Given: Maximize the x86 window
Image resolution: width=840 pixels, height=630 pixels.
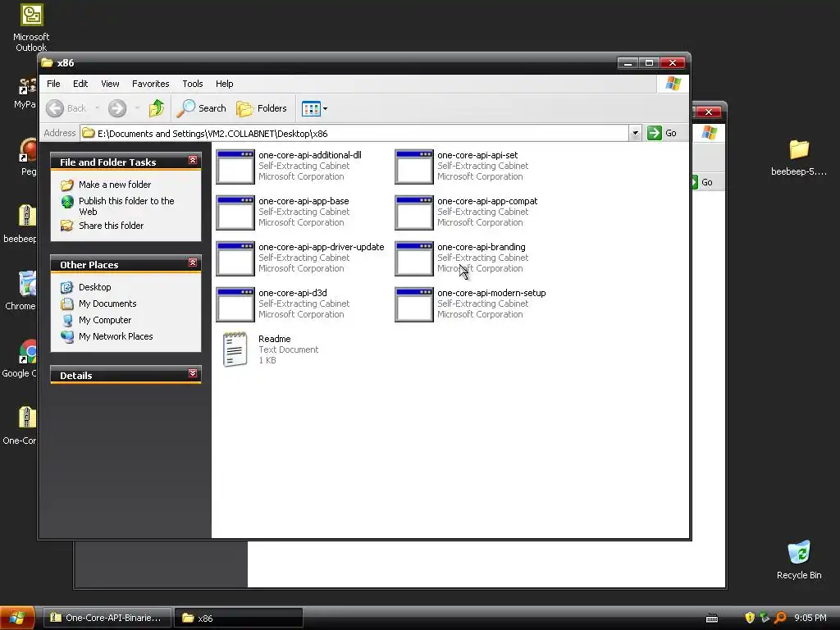Looking at the screenshot, I should click(649, 62).
